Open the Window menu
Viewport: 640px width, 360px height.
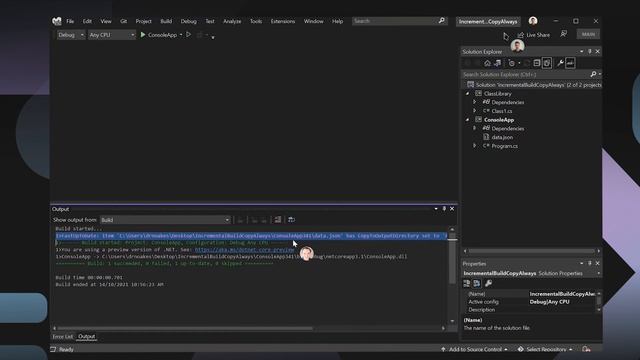(313, 21)
